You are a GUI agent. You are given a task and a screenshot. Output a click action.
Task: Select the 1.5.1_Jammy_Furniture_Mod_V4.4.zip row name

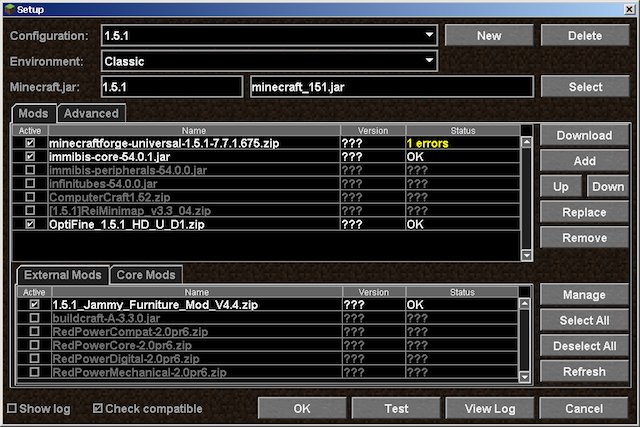point(155,305)
